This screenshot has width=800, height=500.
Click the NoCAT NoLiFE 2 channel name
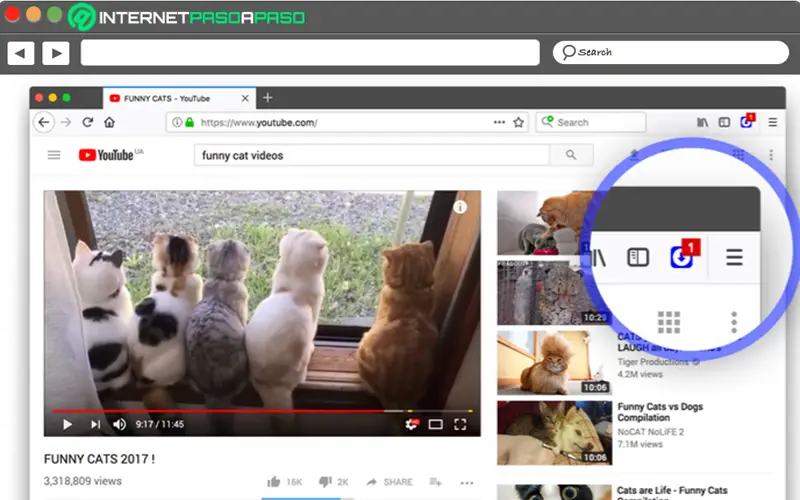(651, 432)
